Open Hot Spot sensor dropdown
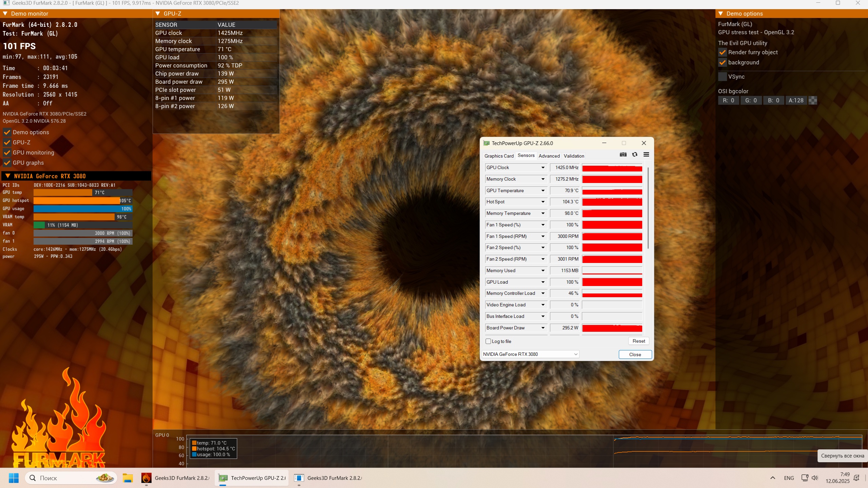 (543, 202)
